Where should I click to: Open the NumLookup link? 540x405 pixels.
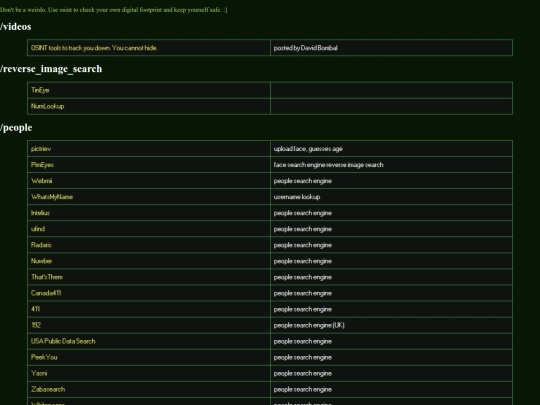(x=48, y=106)
